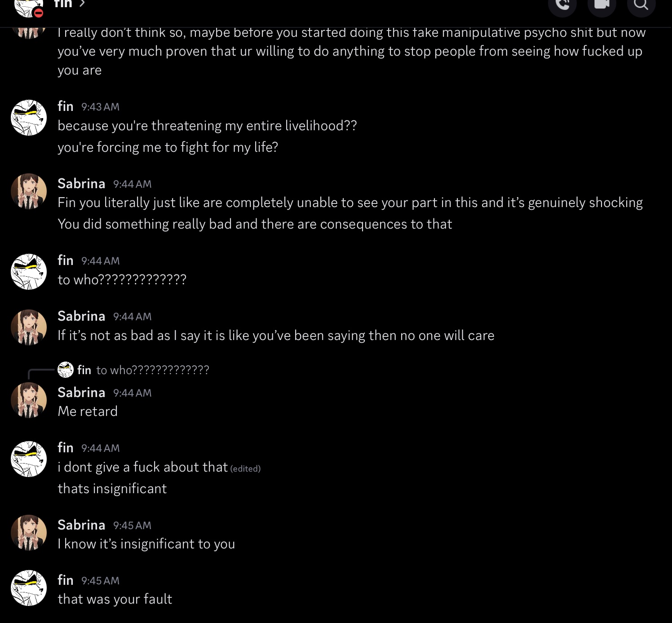Tap fin's header avatar with do-not-disturb badge
This screenshot has width=672, height=623.
point(28,6)
